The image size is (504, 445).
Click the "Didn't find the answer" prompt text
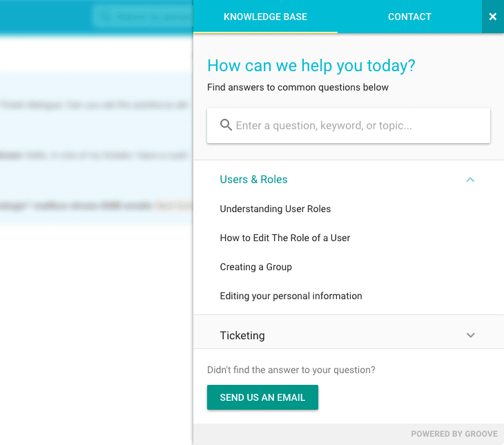(x=291, y=370)
